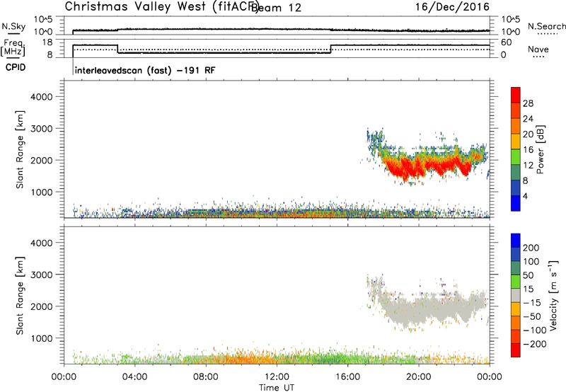Click the 'Time UT' axis title

pyautogui.click(x=277, y=387)
